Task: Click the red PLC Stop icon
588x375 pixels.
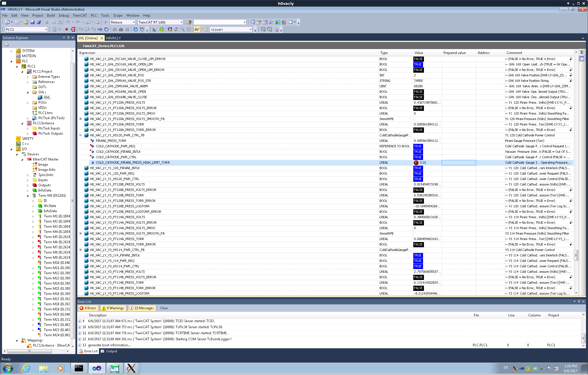Action: click(66, 29)
